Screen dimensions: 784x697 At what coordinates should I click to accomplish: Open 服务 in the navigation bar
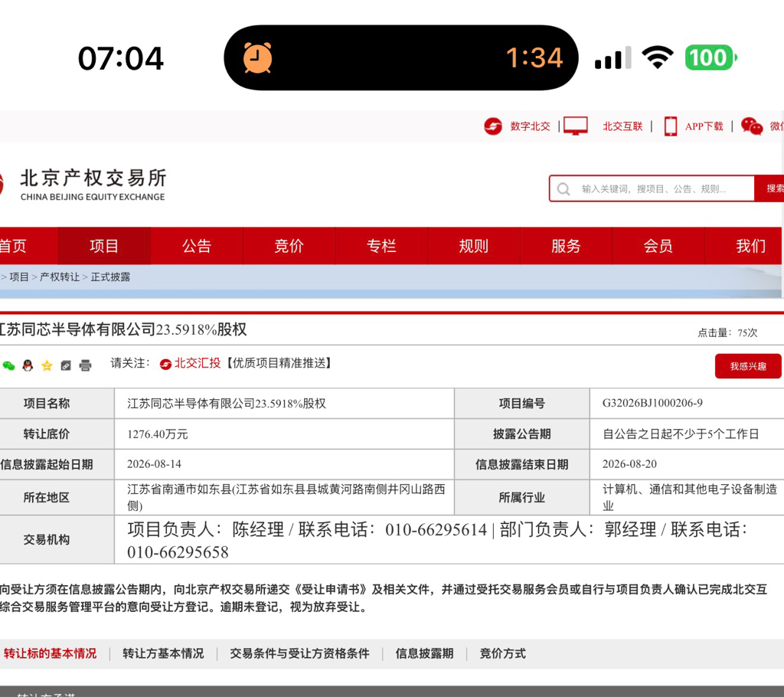click(x=566, y=246)
